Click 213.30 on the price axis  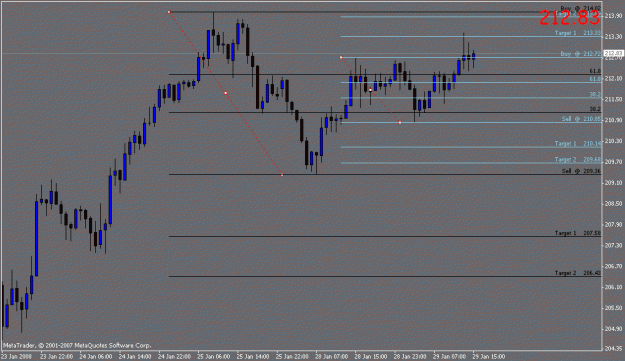pos(613,37)
